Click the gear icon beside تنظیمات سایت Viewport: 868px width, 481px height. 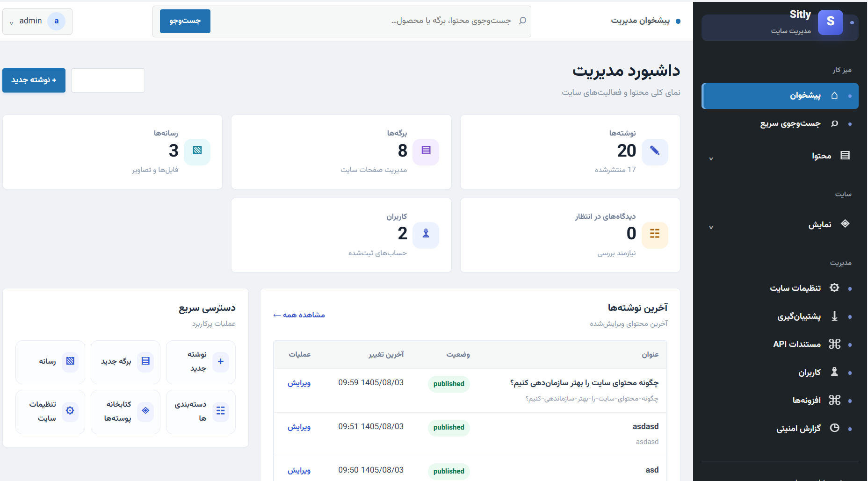pos(834,287)
